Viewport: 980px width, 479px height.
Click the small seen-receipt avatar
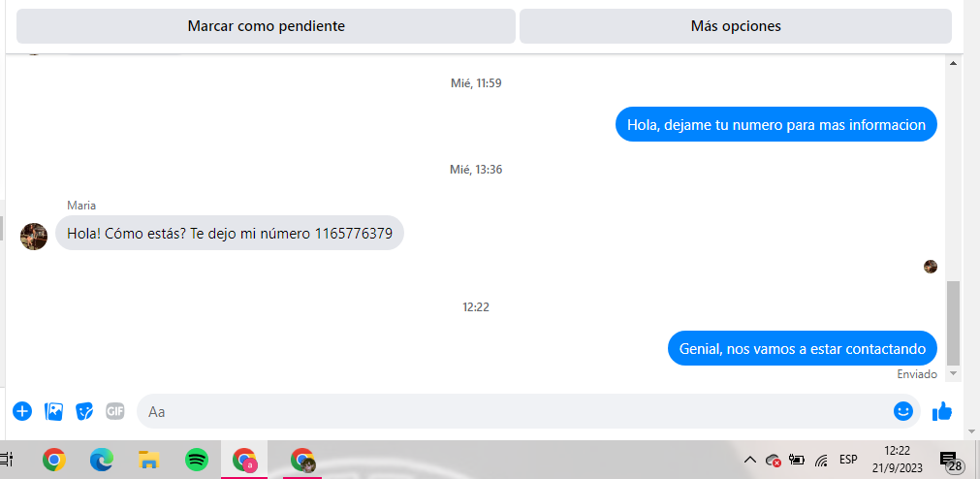coord(931,267)
